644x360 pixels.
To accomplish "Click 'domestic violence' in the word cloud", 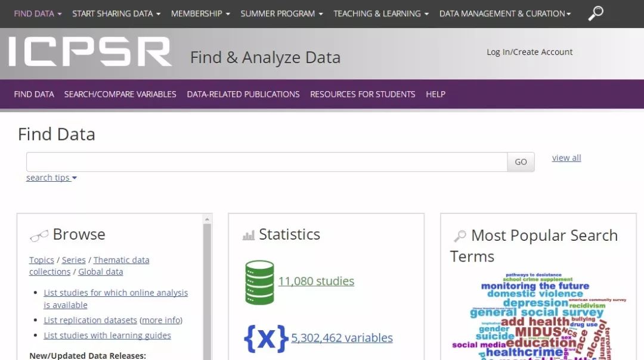I will click(535, 294).
